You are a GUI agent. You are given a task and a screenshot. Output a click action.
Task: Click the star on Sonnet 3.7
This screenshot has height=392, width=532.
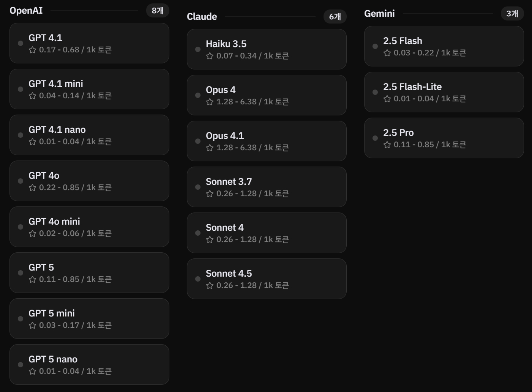coord(210,194)
